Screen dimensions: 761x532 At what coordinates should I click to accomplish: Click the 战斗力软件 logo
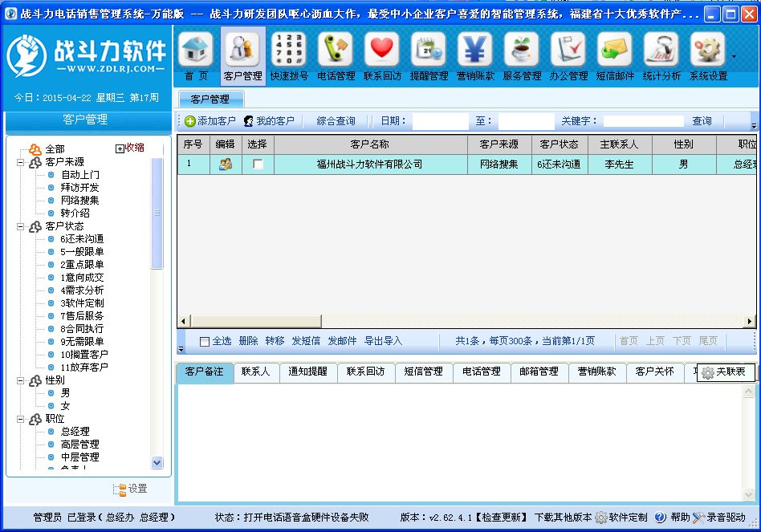click(x=87, y=56)
